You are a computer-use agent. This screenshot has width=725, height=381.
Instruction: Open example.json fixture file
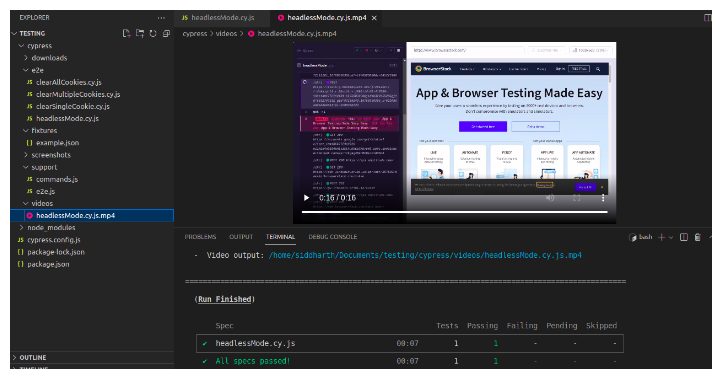[x=57, y=143]
